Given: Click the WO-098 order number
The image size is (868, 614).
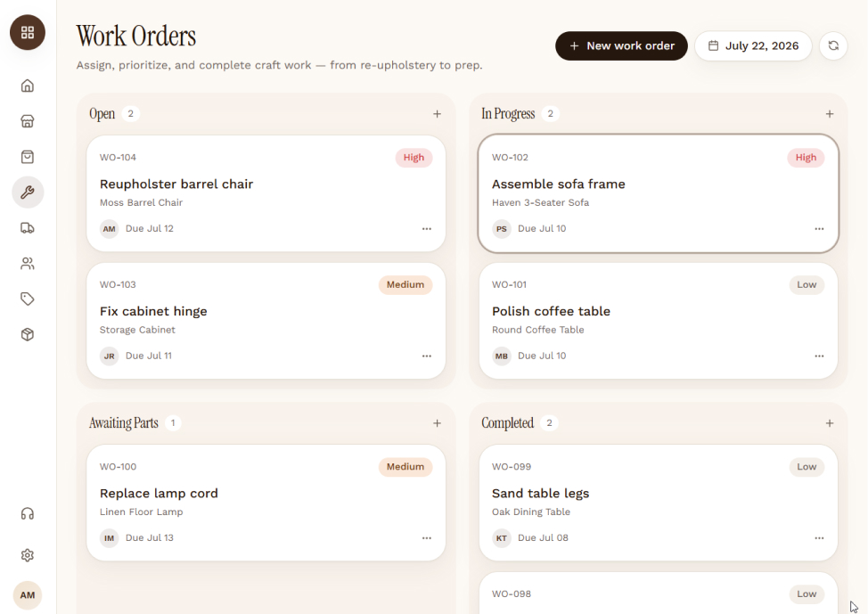Looking at the screenshot, I should coord(512,594).
